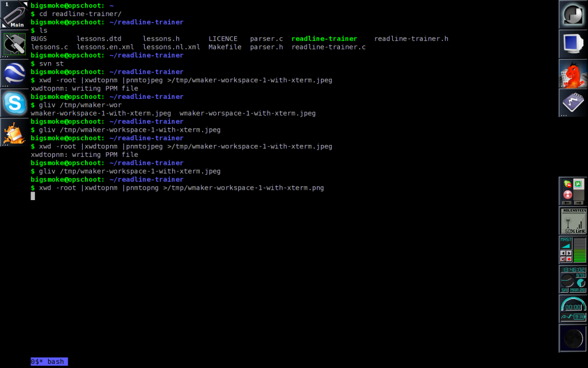Click the flaming folder dock icon
The image size is (588, 368).
(14, 133)
